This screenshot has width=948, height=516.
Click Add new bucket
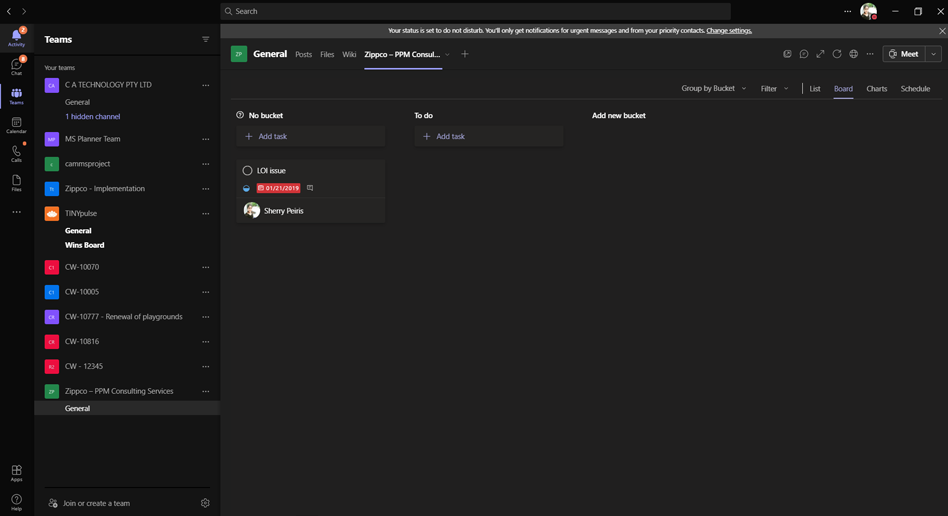[618, 115]
